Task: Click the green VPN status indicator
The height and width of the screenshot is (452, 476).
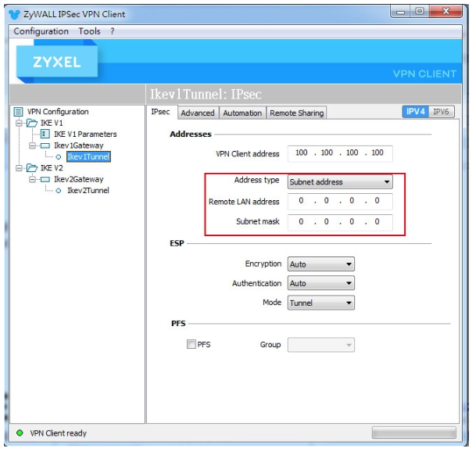Action: coord(20,432)
